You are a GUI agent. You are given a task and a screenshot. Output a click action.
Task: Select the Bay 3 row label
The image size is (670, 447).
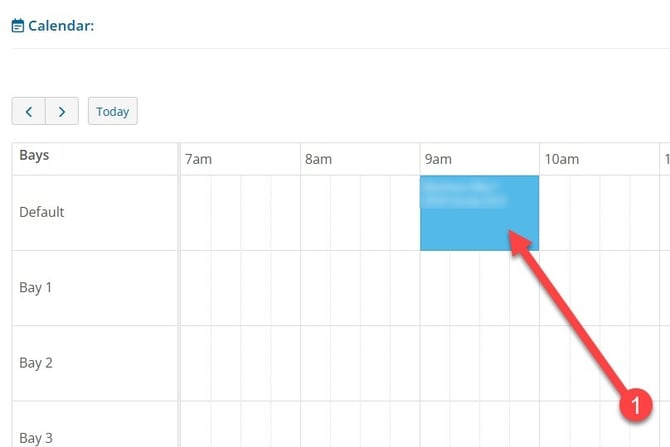coord(36,438)
